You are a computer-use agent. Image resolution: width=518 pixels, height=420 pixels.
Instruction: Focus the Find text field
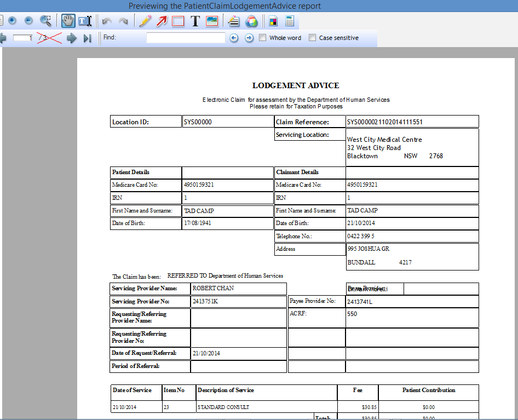pos(186,38)
